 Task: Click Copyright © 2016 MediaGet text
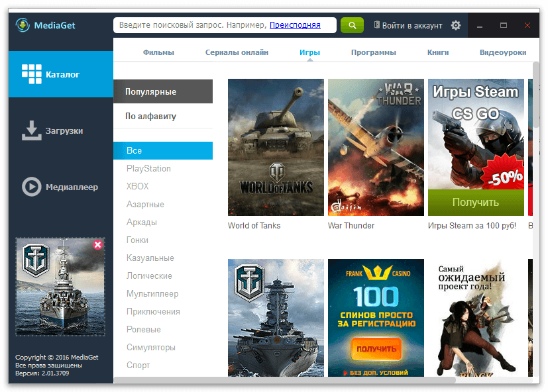pos(56,357)
